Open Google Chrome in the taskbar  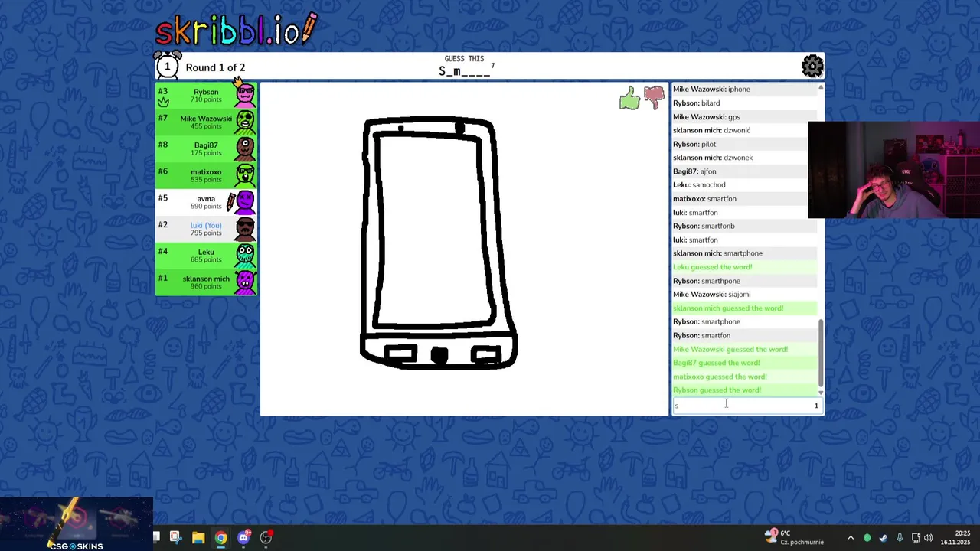pyautogui.click(x=220, y=538)
